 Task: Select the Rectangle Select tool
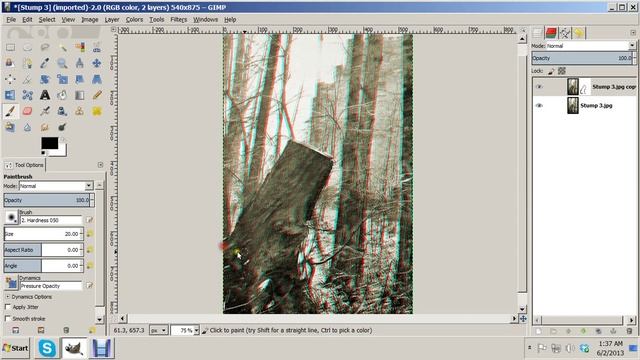(10, 47)
